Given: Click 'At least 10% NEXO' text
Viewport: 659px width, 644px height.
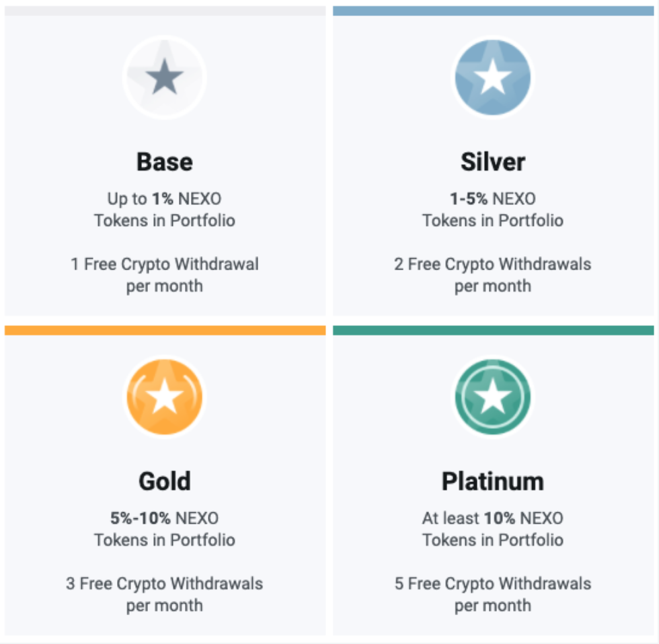Looking at the screenshot, I should coord(493,518).
